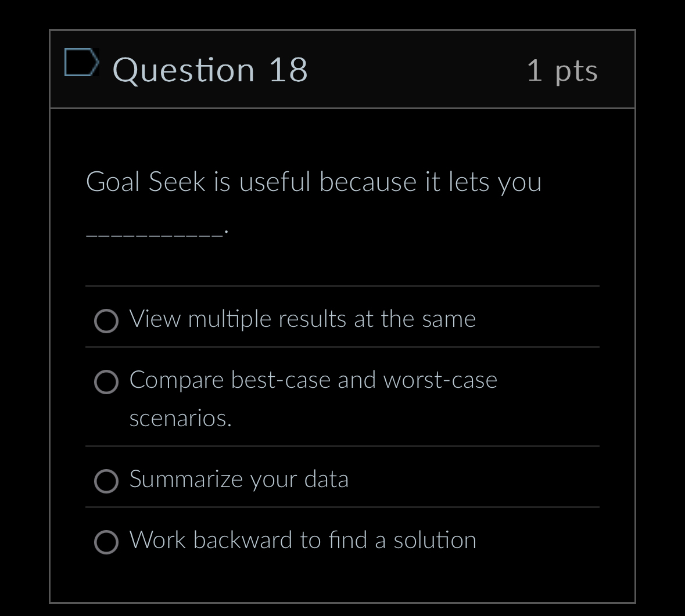This screenshot has width=685, height=616.
Task: Click the answer text 'Compare best-case and worst-case scenarios'
Action: pos(313,380)
